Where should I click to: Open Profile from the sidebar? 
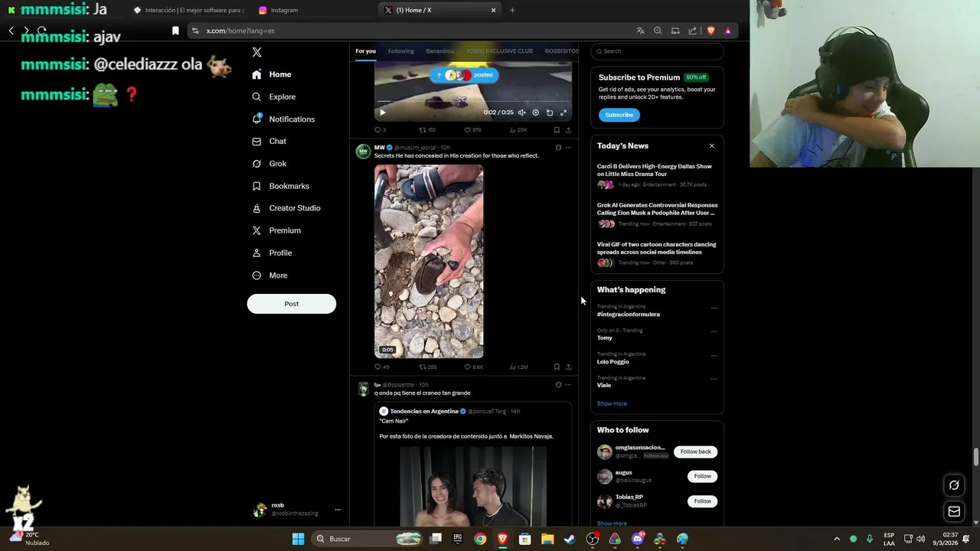pos(273,253)
